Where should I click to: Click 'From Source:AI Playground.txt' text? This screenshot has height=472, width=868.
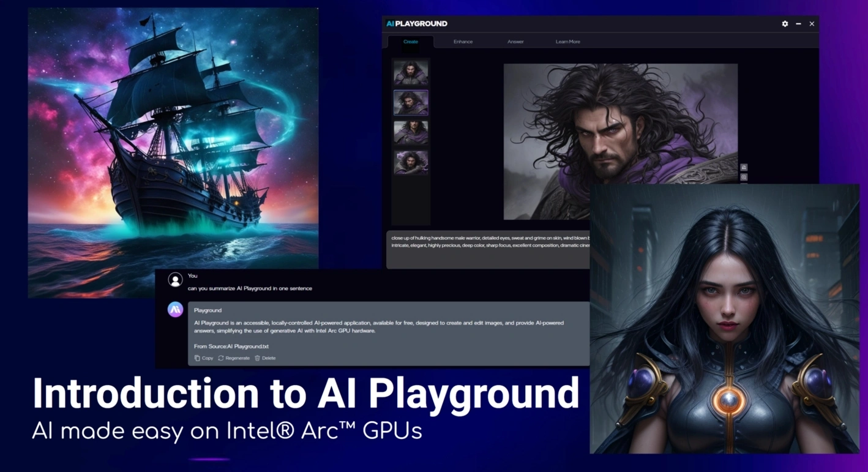point(231,347)
